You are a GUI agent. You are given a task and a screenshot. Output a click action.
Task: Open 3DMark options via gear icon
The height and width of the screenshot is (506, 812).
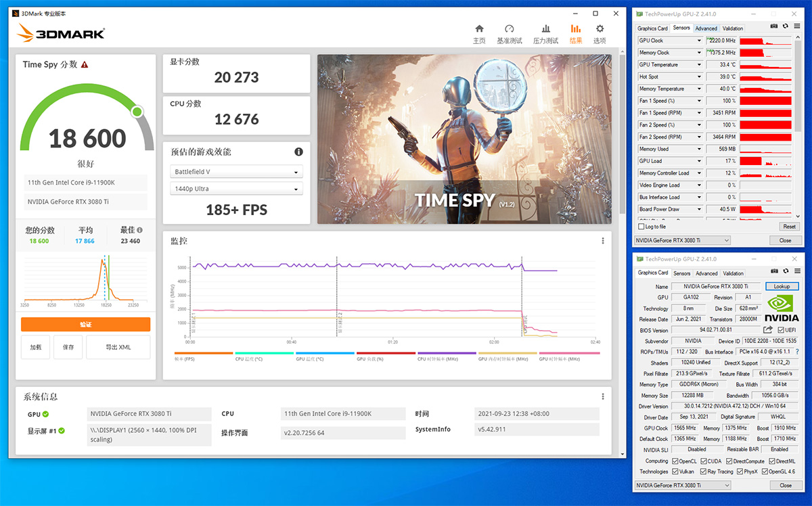click(599, 30)
